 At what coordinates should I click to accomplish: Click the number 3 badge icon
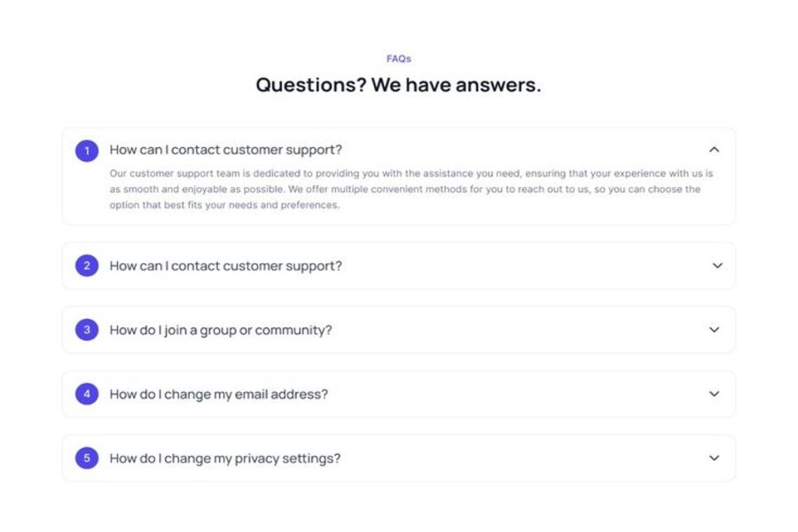(87, 330)
